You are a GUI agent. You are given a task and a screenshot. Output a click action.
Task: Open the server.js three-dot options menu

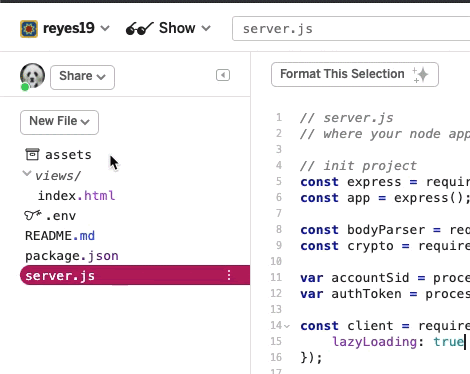[x=229, y=275]
